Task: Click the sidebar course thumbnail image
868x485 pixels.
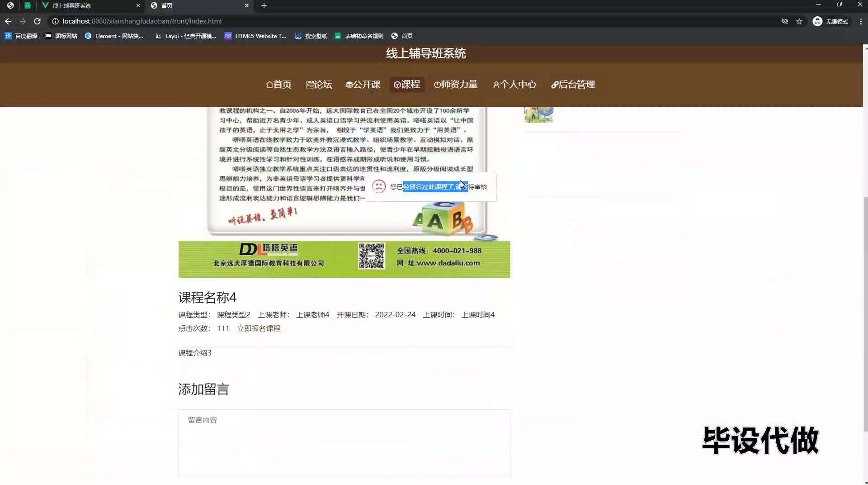Action: [538, 114]
